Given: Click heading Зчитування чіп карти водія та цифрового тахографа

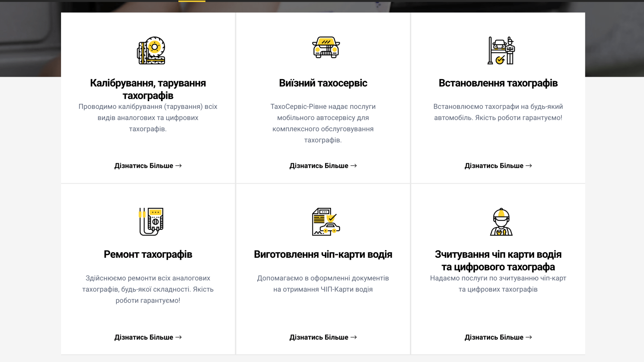Looking at the screenshot, I should click(x=498, y=260).
